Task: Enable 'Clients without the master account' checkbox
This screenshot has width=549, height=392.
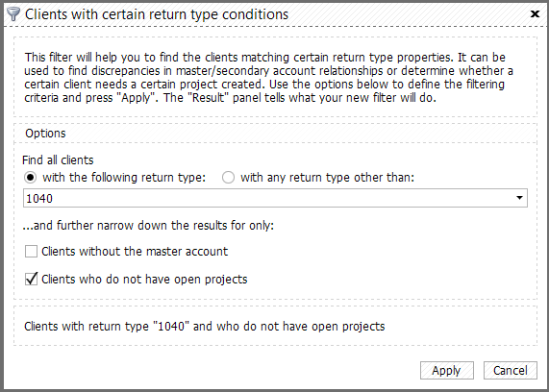Action: pyautogui.click(x=31, y=252)
